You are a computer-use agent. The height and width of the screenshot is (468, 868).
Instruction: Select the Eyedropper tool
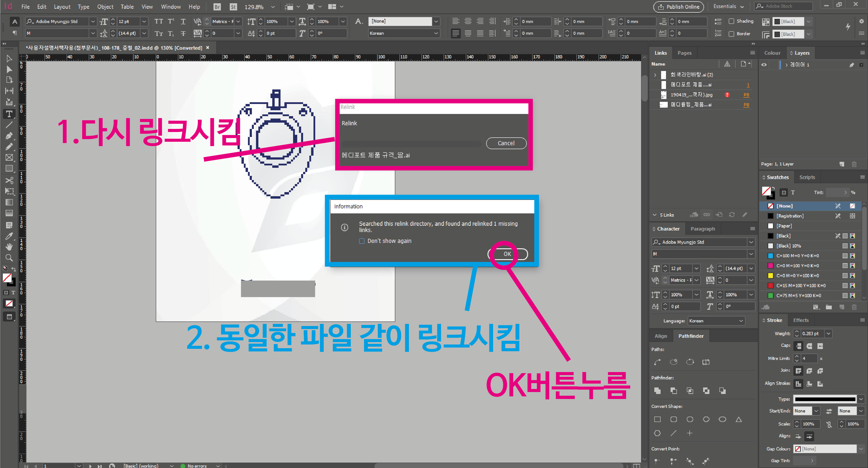[x=9, y=236]
